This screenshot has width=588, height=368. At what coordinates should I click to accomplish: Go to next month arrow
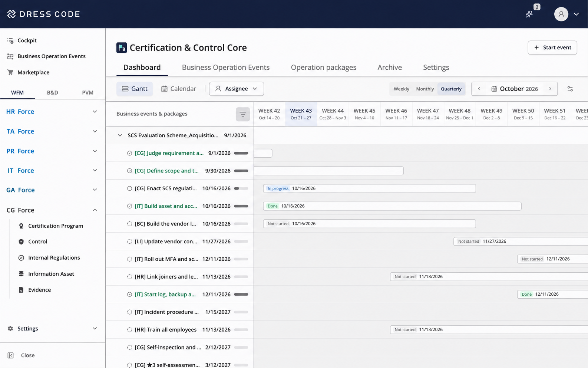(550, 89)
